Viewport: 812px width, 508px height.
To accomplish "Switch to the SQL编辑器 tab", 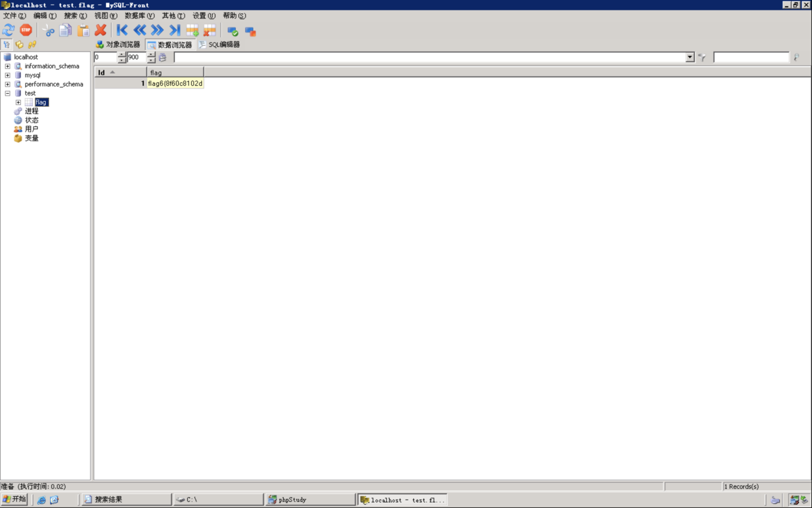I will tap(219, 45).
